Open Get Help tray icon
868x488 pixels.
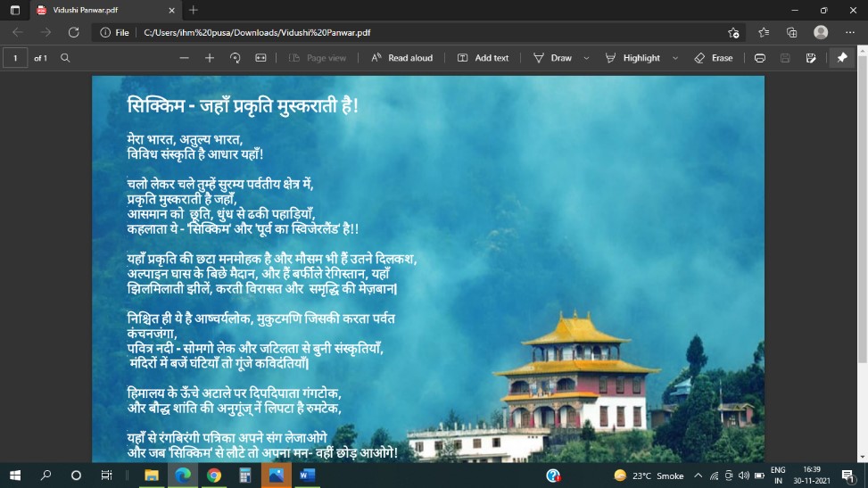tap(553, 476)
